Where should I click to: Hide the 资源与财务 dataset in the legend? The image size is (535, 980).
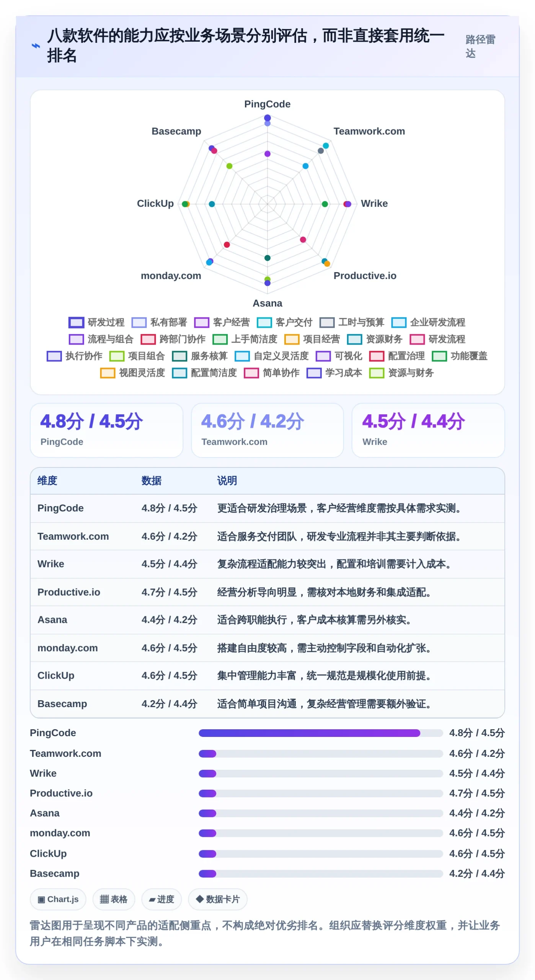tap(402, 373)
